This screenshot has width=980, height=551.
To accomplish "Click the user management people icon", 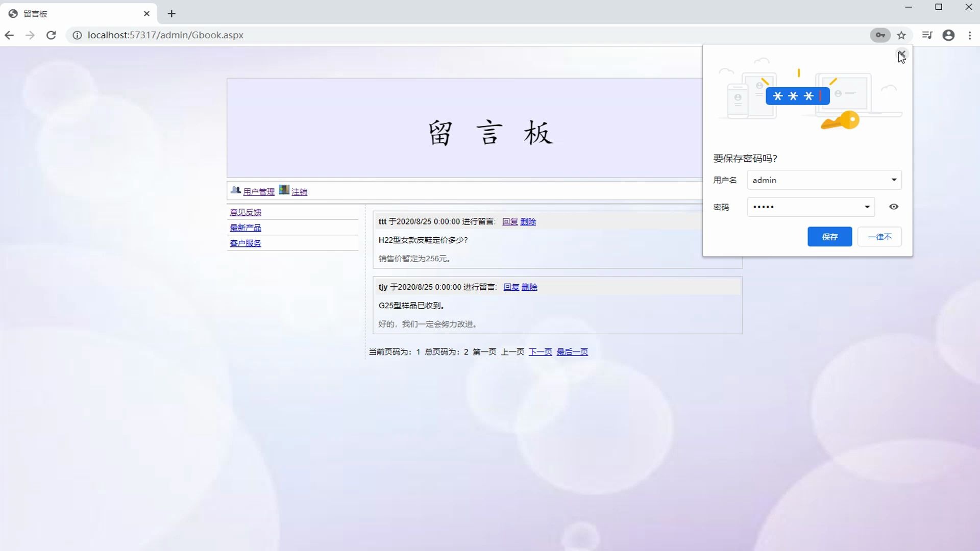I will (236, 190).
